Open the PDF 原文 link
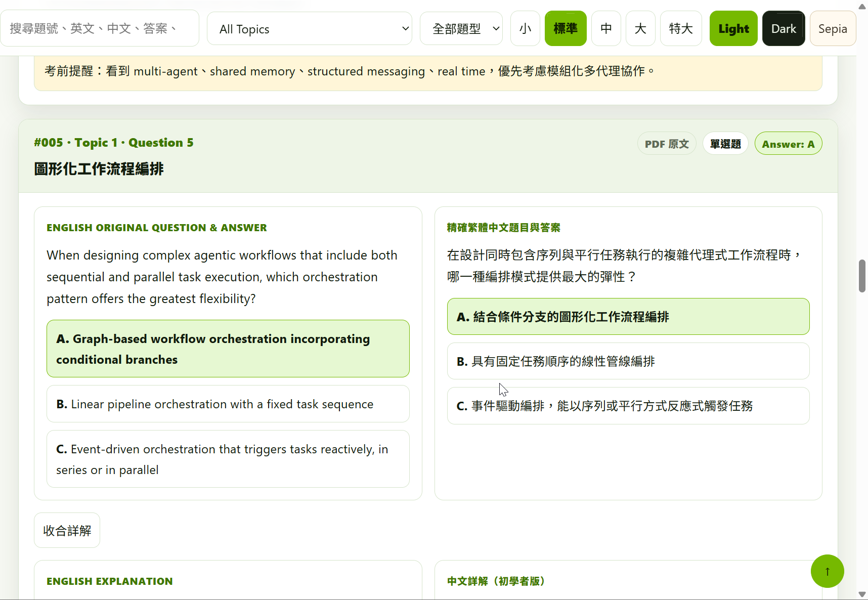This screenshot has height=600, width=868. coord(667,144)
